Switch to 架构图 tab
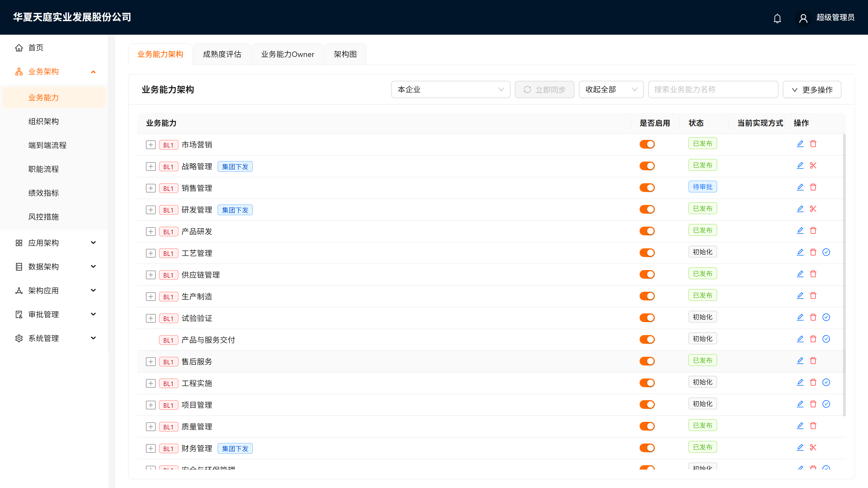Image resolution: width=868 pixels, height=488 pixels. tap(345, 54)
